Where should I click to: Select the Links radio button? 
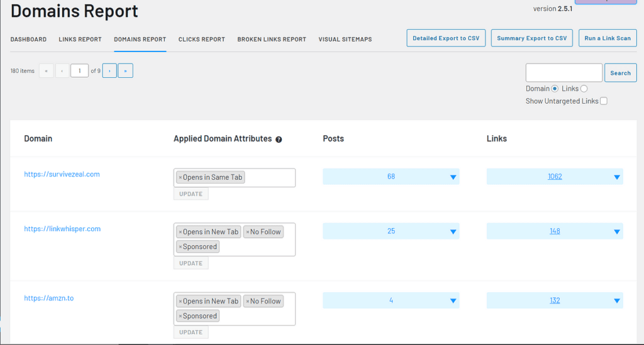click(584, 89)
